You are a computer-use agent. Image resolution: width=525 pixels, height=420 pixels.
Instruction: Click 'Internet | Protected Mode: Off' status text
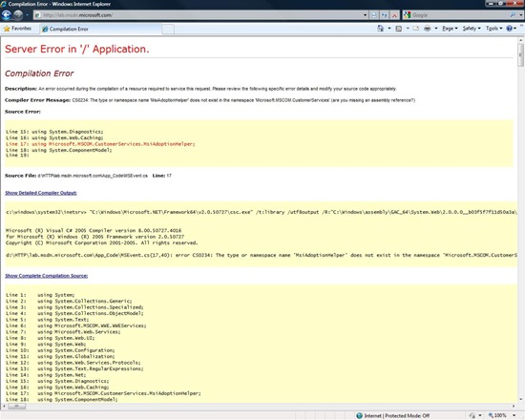pos(397,415)
